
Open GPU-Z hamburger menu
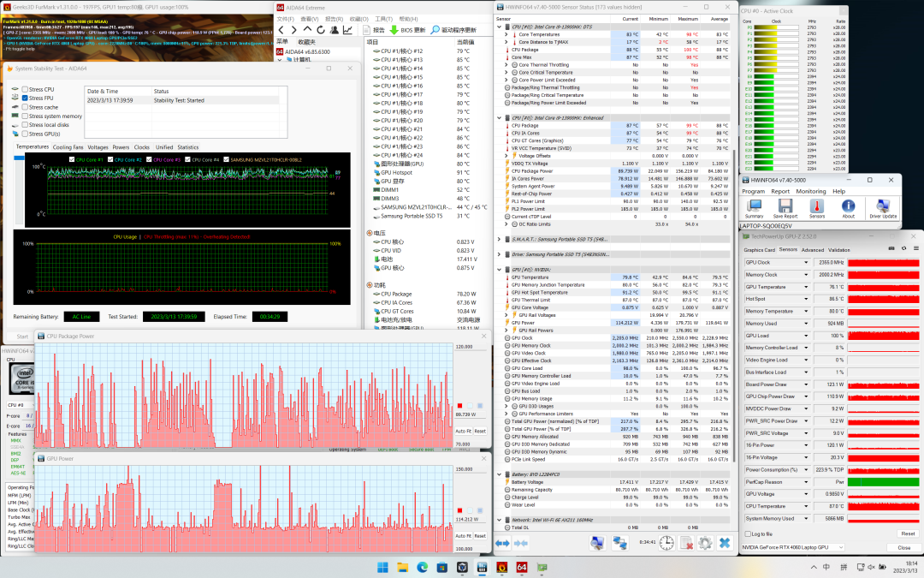916,248
